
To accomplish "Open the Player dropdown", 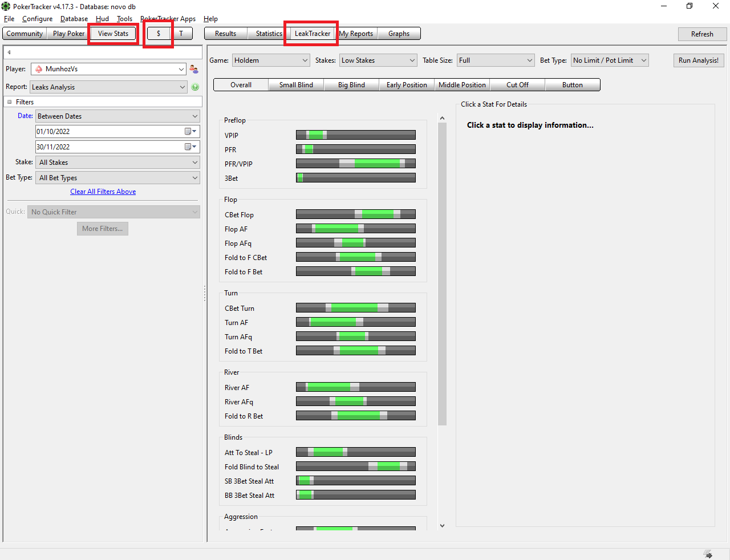I will 108,69.
